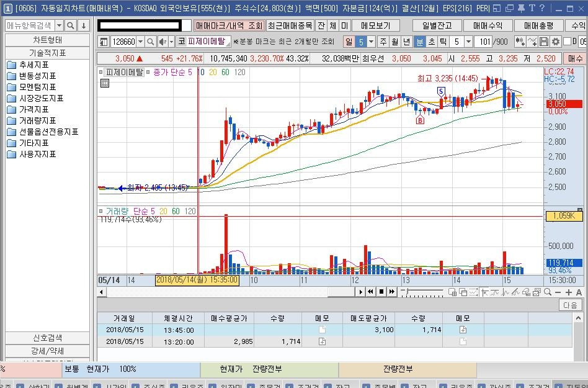
Task: Click the eraser tool icon
Action: [526, 292]
